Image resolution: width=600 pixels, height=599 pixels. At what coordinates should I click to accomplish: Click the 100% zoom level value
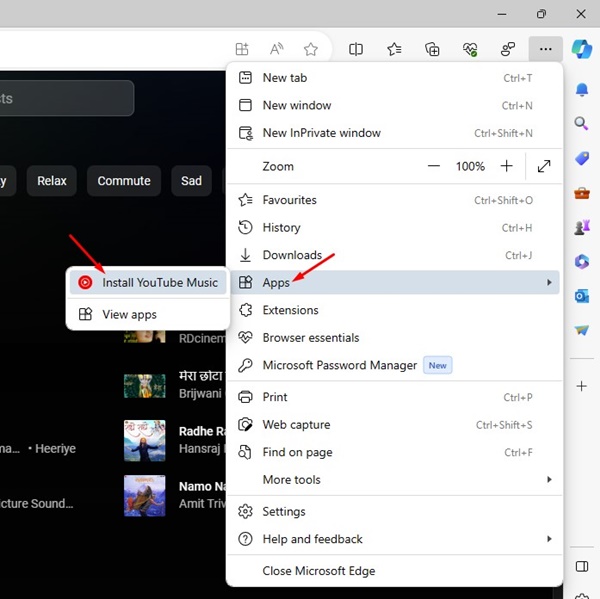(x=470, y=166)
